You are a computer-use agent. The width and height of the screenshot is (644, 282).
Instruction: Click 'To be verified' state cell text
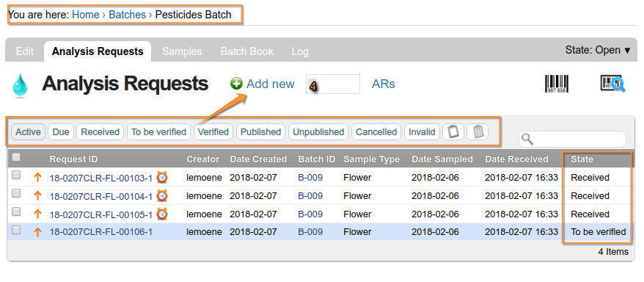tap(599, 232)
